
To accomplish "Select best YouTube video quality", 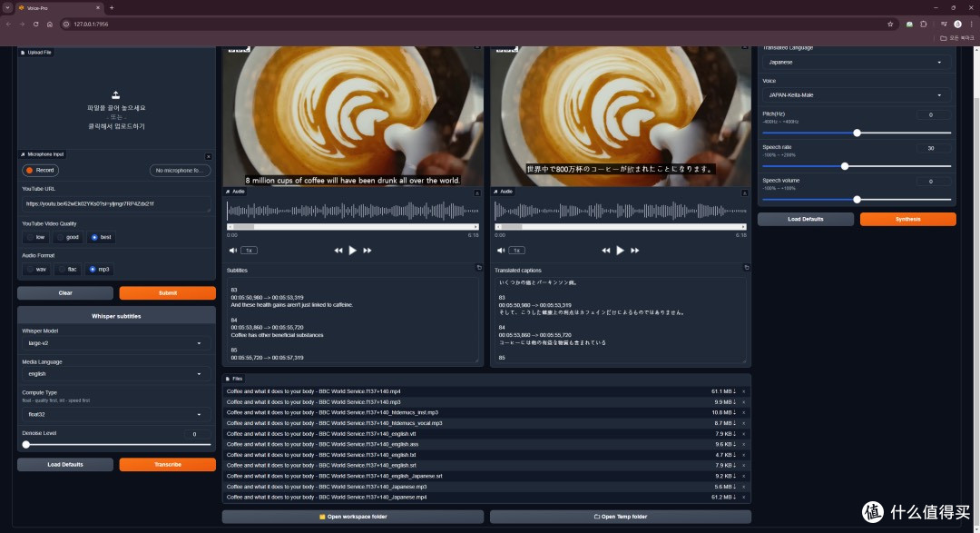I will [101, 237].
